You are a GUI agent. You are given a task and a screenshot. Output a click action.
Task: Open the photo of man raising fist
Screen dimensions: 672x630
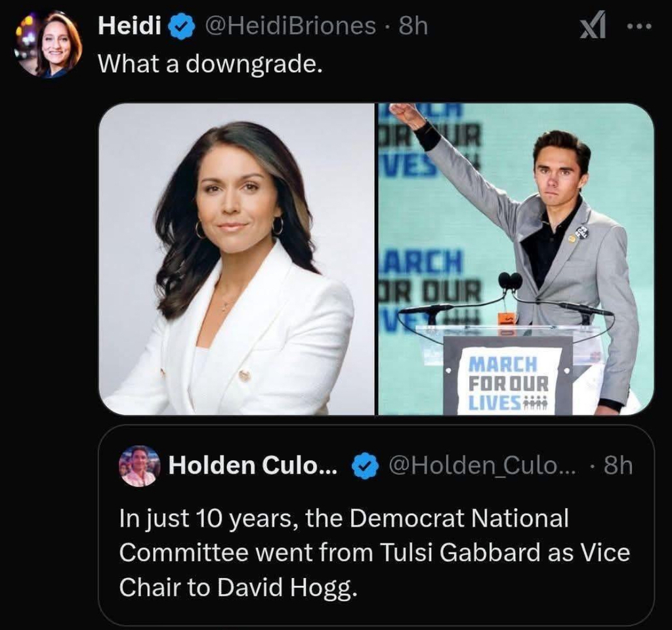tap(516, 259)
